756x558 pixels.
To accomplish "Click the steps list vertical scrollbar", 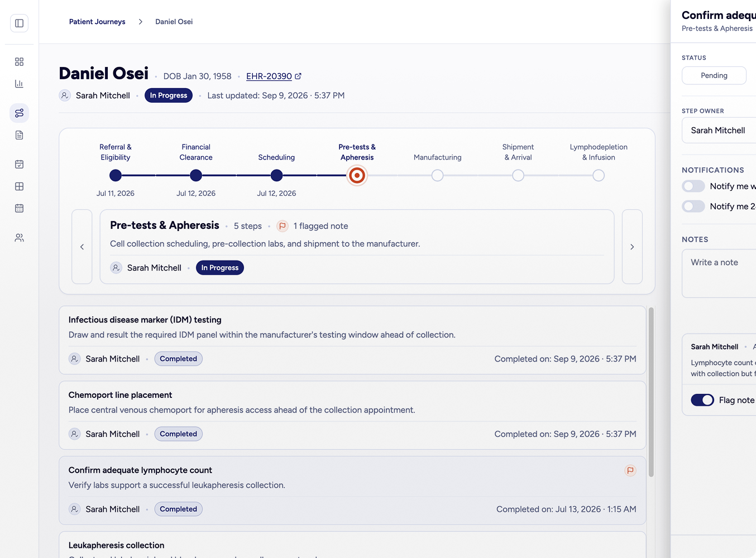I will tap(651, 392).
